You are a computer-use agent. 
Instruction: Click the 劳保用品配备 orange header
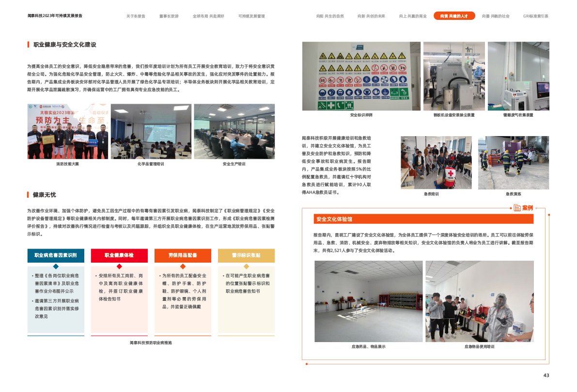coord(183,255)
